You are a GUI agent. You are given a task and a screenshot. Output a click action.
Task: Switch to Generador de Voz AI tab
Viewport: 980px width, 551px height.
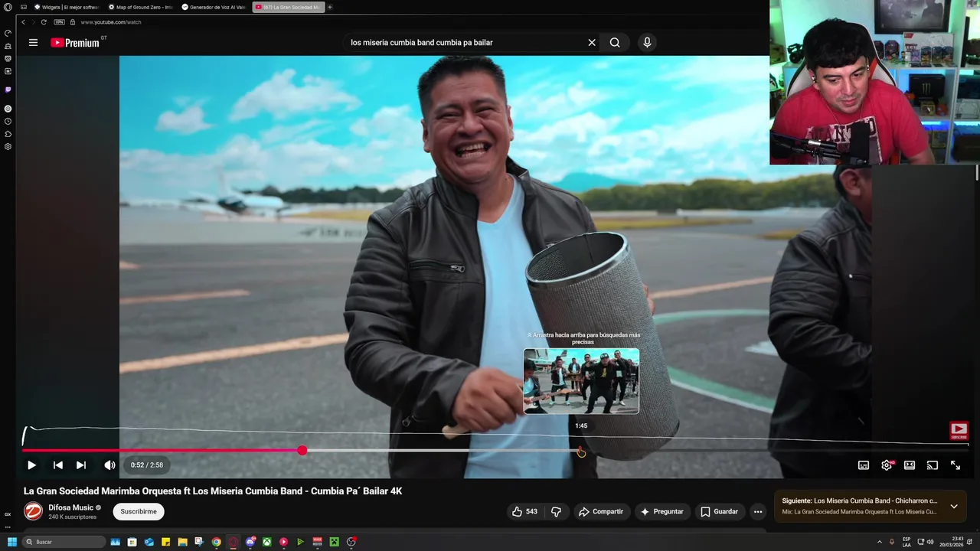(214, 7)
